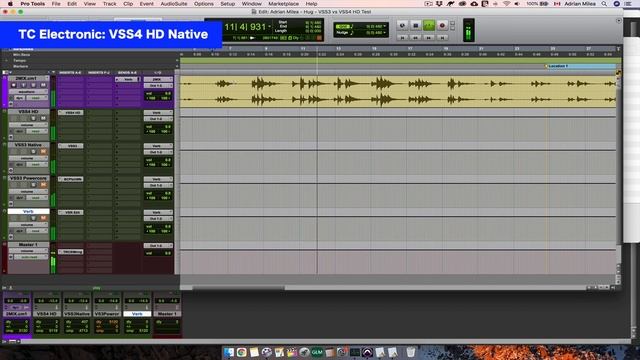The height and width of the screenshot is (360, 640).
Task: Open the Setup menu
Action: [x=228, y=4]
